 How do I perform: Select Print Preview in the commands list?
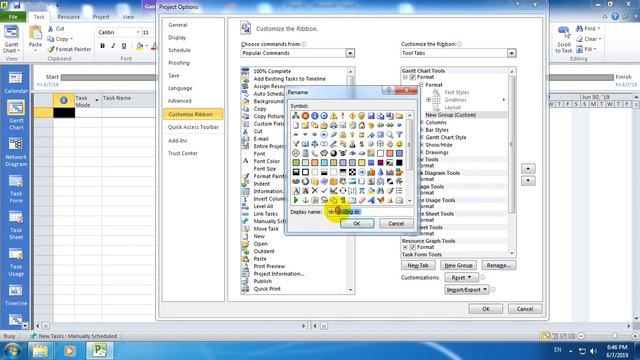point(269,266)
